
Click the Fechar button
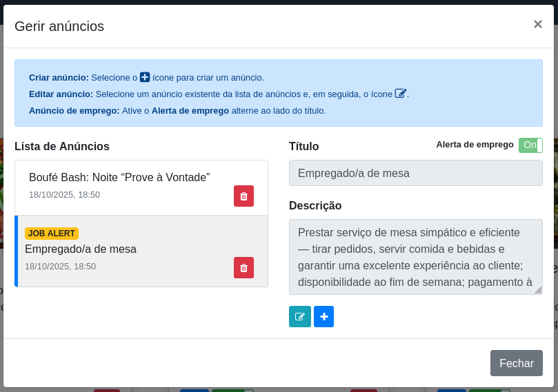point(517,363)
